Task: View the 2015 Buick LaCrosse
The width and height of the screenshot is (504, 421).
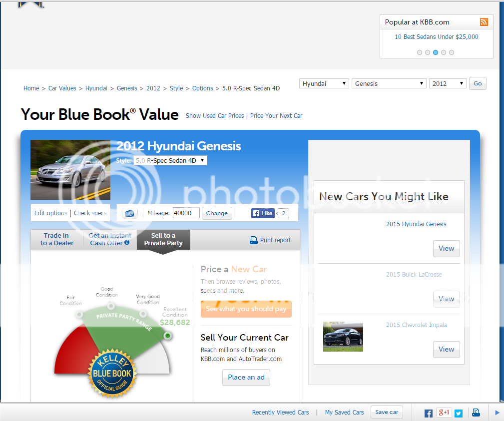Action: [447, 299]
